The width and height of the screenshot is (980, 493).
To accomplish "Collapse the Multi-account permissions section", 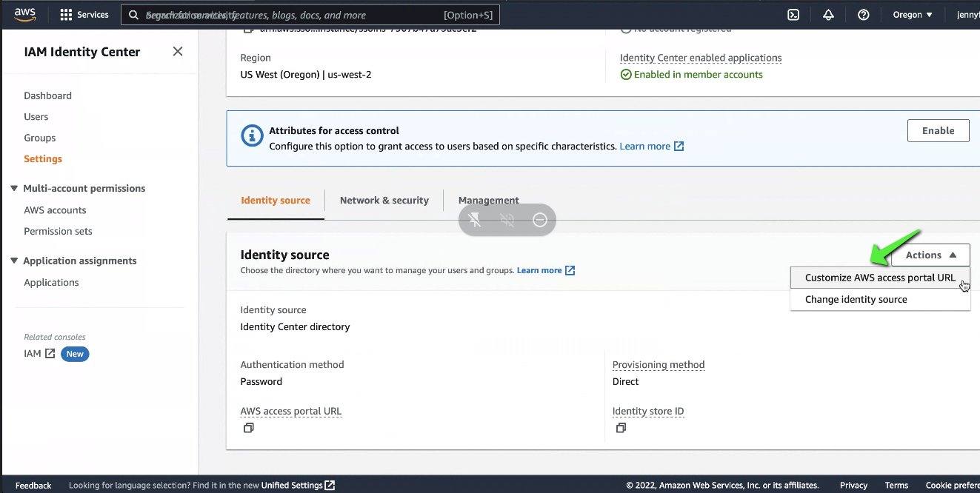I will coord(14,188).
